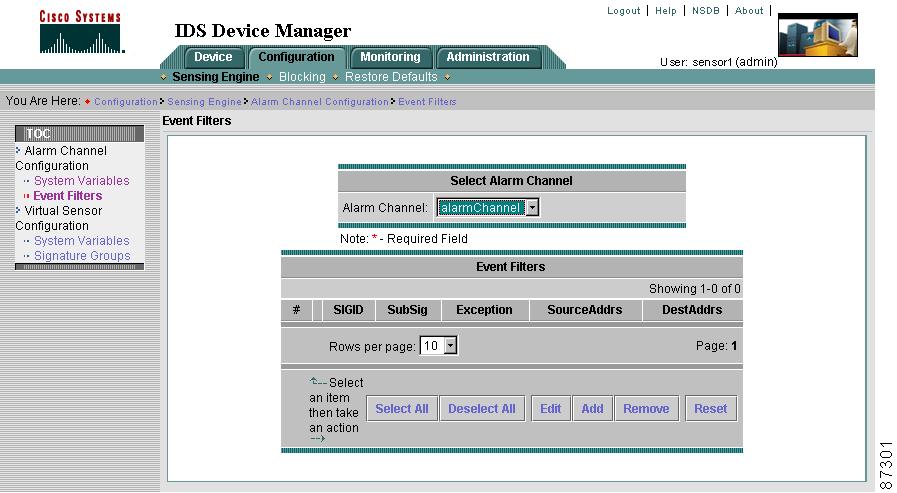This screenshot has width=897, height=493.
Task: Click the Add button
Action: click(x=592, y=409)
